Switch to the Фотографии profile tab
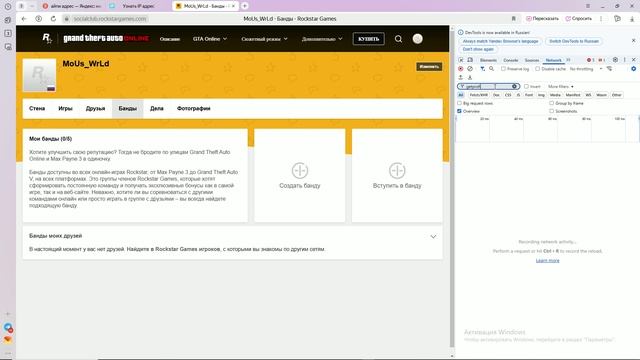Viewport: 640px width, 360px height. pyautogui.click(x=193, y=109)
